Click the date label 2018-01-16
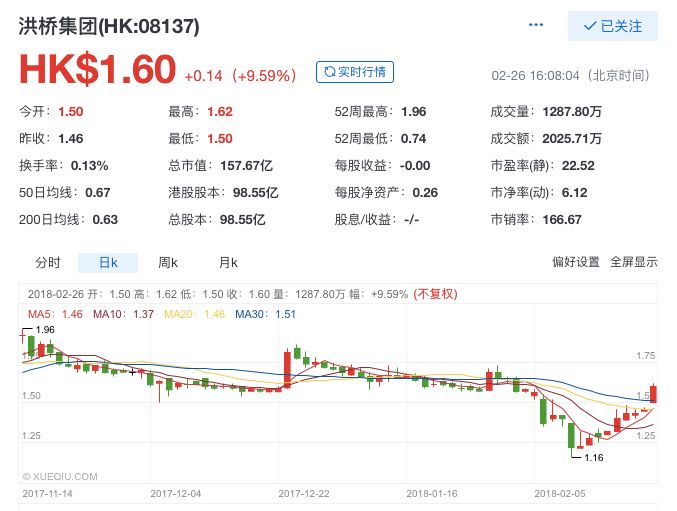 point(432,493)
